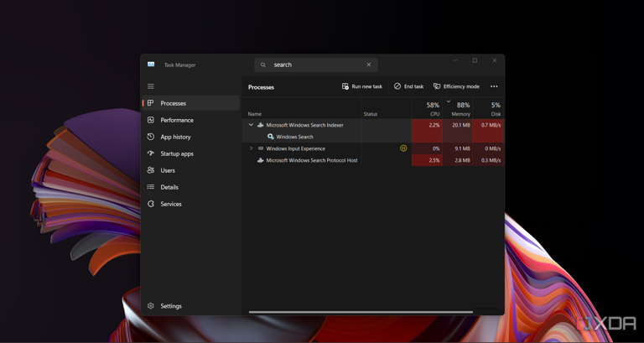
Task: Sort by the Name column header
Action: pos(303,108)
